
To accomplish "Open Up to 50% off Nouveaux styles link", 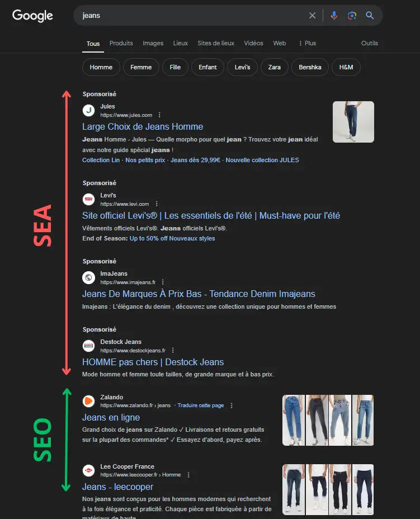I will [172, 238].
